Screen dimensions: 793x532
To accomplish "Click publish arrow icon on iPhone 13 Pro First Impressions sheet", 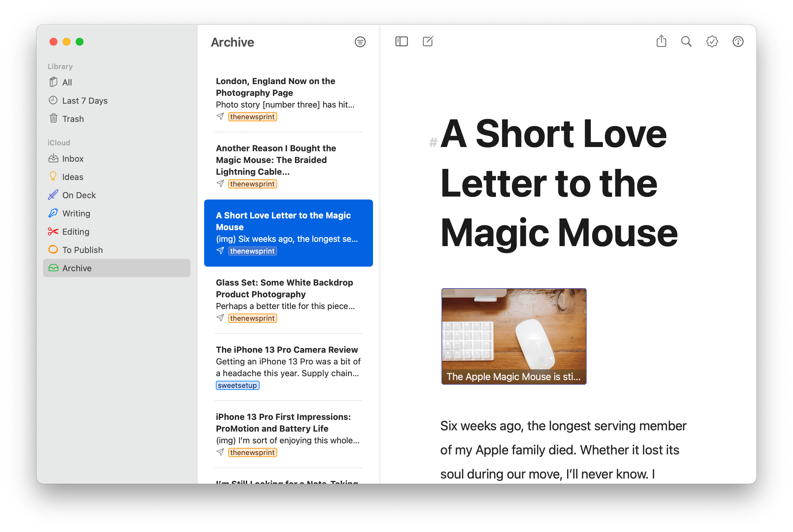I will pos(220,452).
